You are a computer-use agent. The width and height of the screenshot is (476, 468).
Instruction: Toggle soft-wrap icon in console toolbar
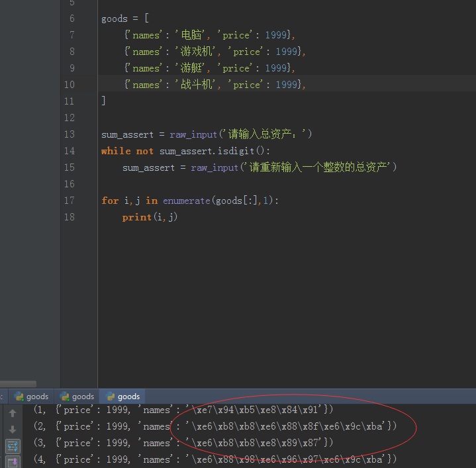12,446
